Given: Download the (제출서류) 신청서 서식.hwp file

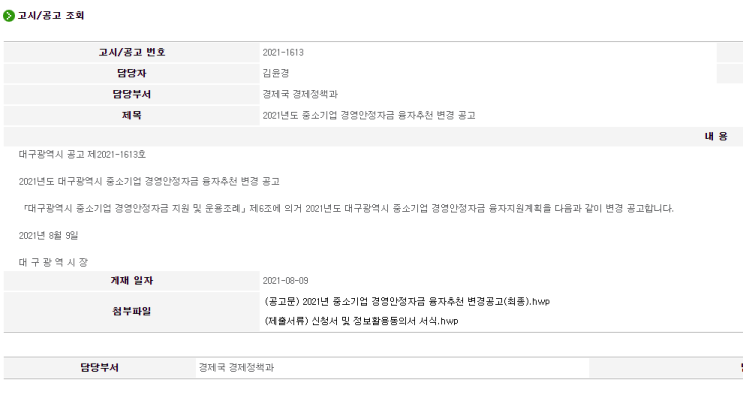Looking at the screenshot, I should point(361,321).
